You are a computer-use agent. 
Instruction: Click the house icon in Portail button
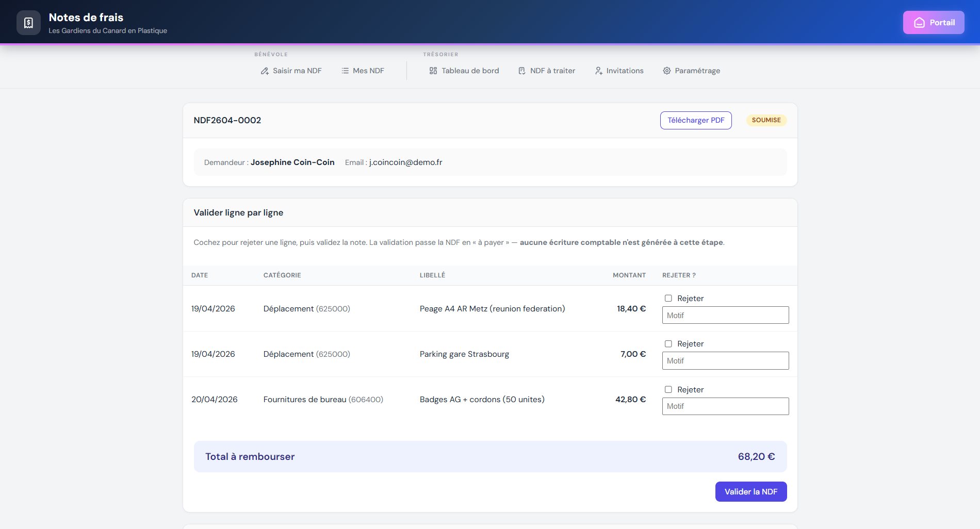[x=919, y=23]
